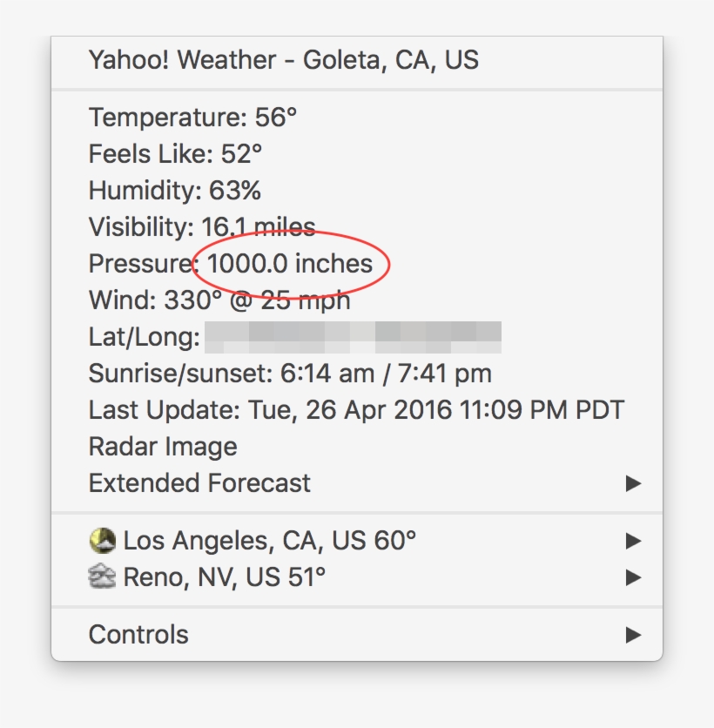Open the Controls submenu
714x728 pixels.
tap(635, 634)
